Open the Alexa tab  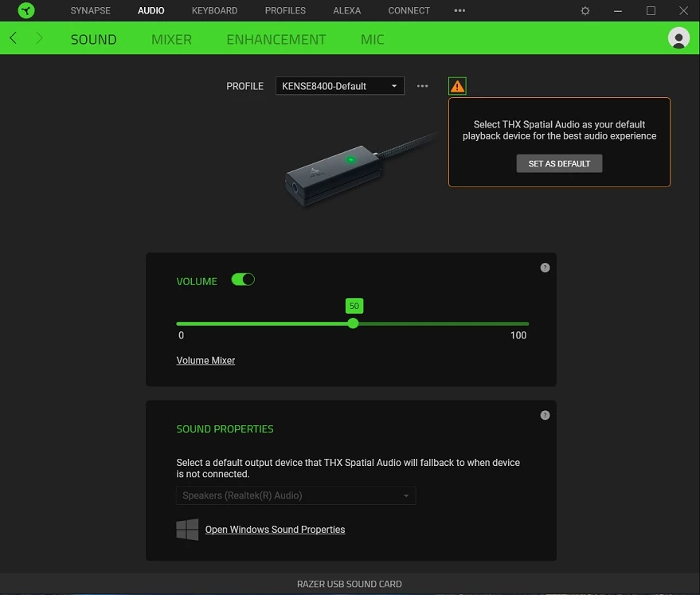(347, 10)
